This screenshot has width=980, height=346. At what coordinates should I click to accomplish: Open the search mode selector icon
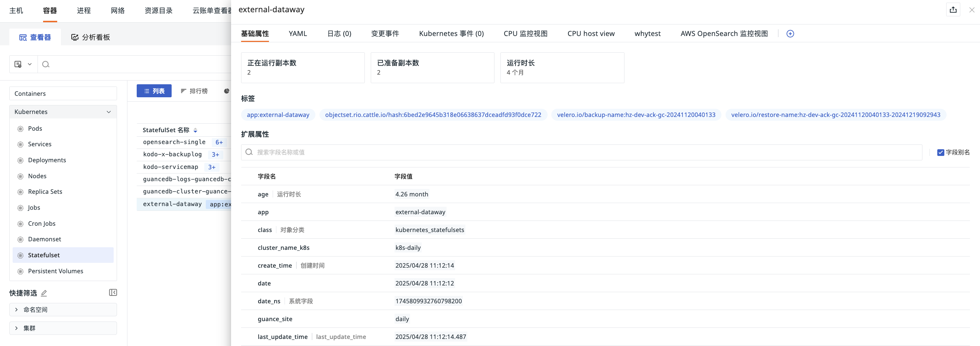pyautogui.click(x=23, y=64)
